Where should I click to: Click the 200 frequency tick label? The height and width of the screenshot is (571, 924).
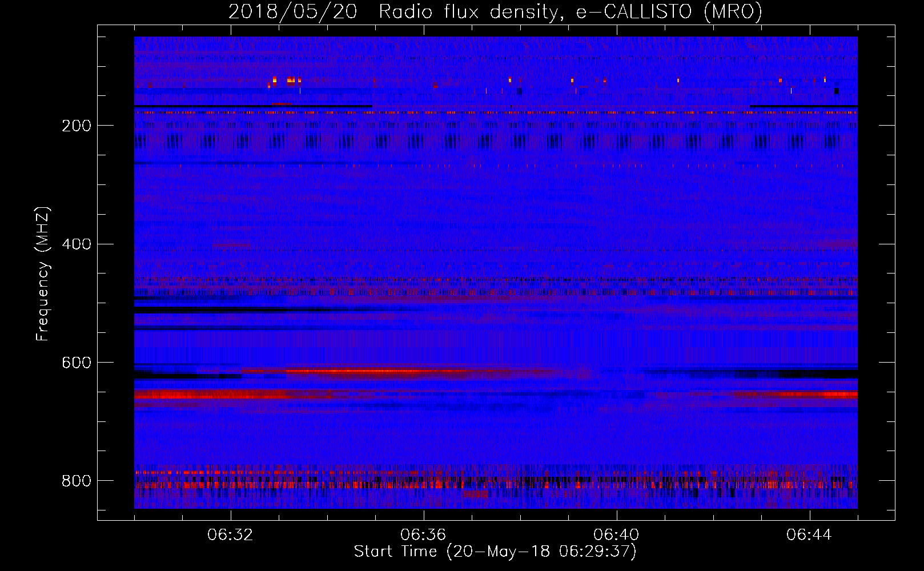[x=77, y=126]
